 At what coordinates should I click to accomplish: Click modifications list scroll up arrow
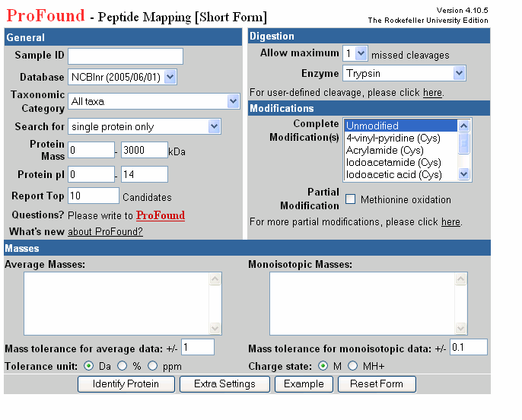463,126
